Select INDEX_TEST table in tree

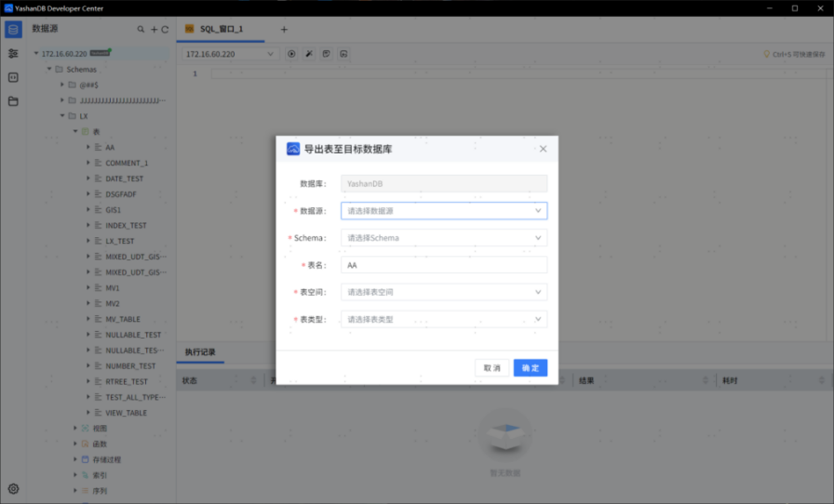click(126, 225)
